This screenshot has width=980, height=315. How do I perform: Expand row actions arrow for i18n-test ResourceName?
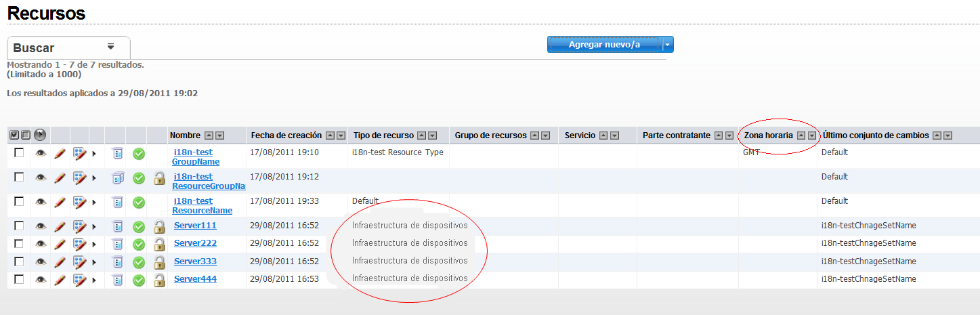tap(94, 202)
